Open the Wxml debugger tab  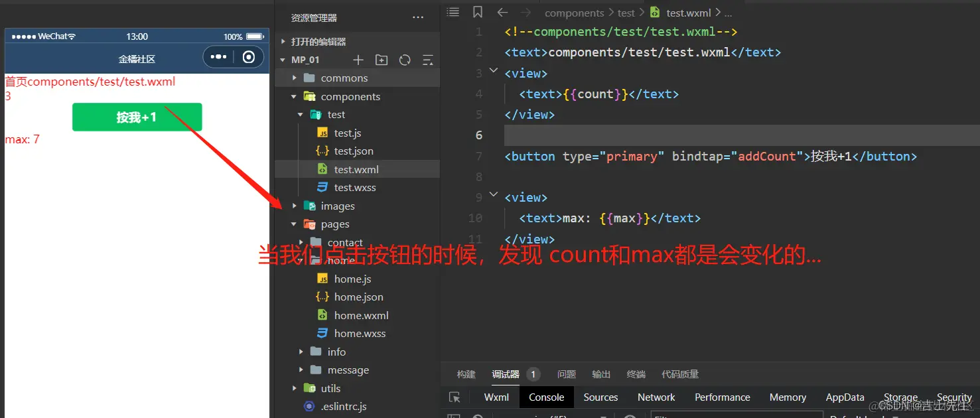tap(496, 397)
